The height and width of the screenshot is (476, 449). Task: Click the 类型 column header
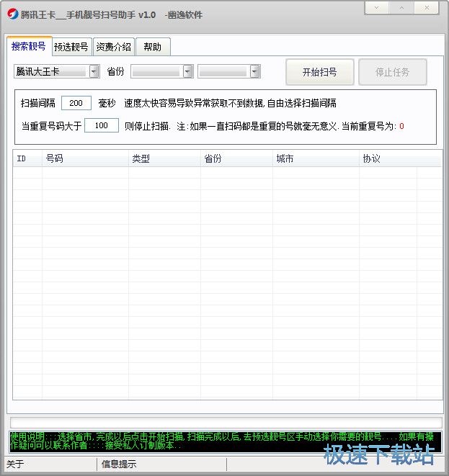coord(164,158)
